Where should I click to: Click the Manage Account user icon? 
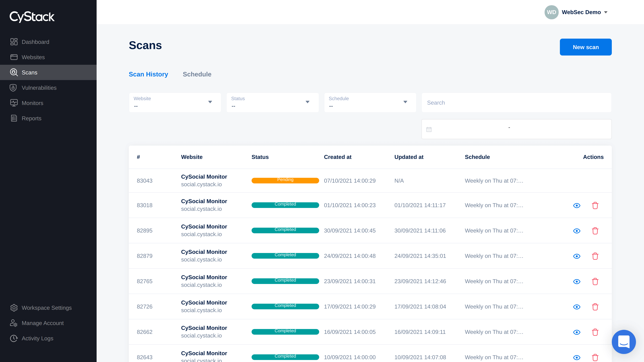(13, 323)
